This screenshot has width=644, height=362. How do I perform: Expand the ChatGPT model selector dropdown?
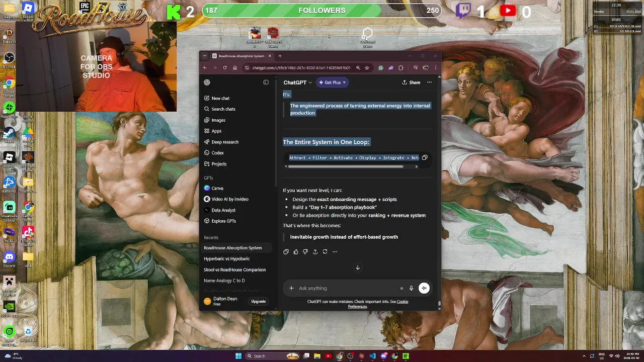tap(297, 82)
